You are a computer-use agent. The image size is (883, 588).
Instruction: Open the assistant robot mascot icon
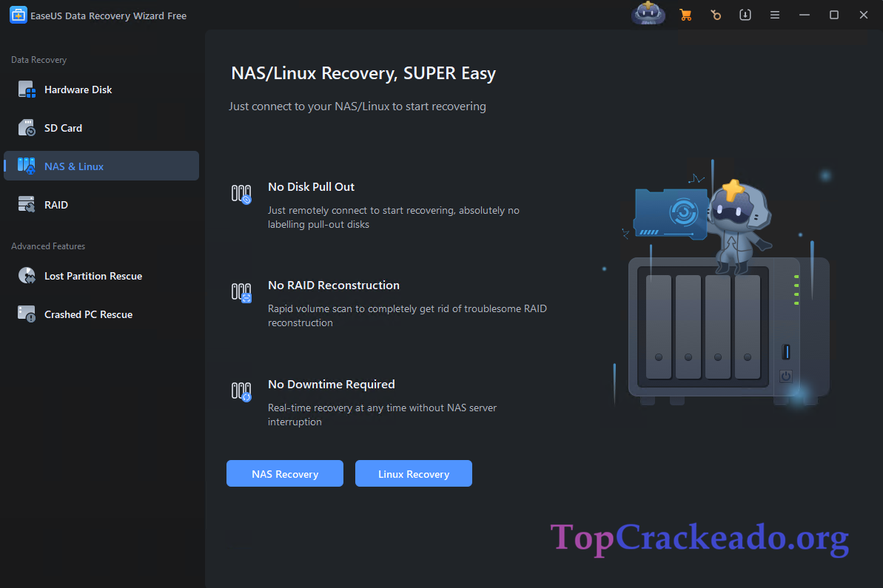tap(648, 15)
